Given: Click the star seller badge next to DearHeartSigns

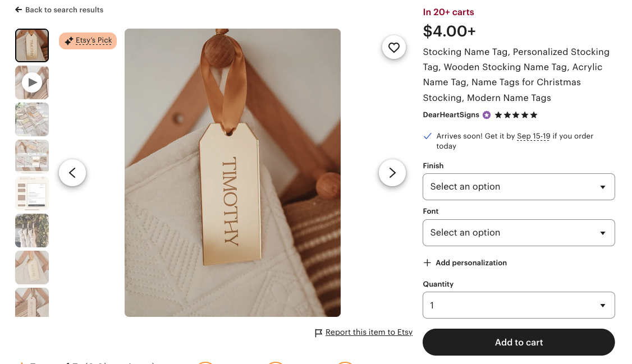Looking at the screenshot, I should coord(486,115).
